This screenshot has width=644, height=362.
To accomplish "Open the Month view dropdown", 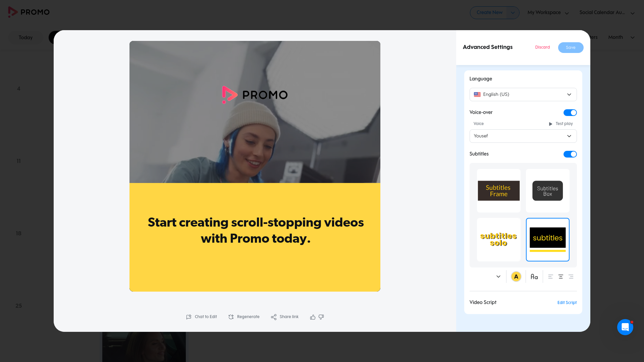I will (x=622, y=37).
